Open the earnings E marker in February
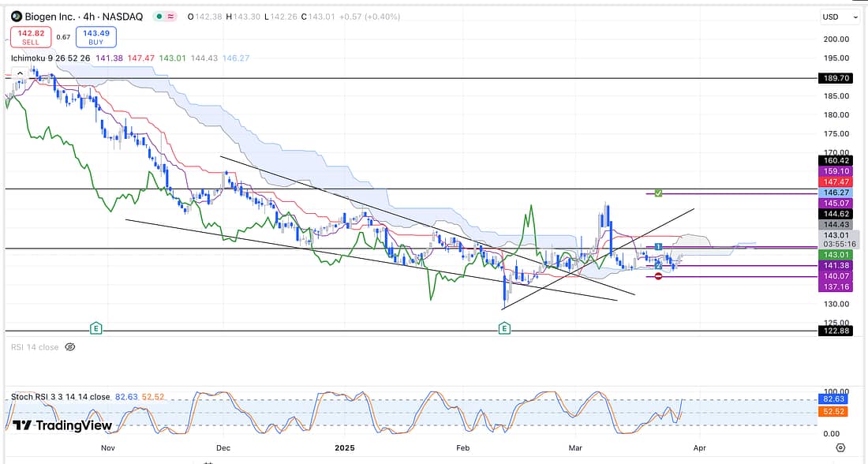The height and width of the screenshot is (464, 868). point(503,329)
